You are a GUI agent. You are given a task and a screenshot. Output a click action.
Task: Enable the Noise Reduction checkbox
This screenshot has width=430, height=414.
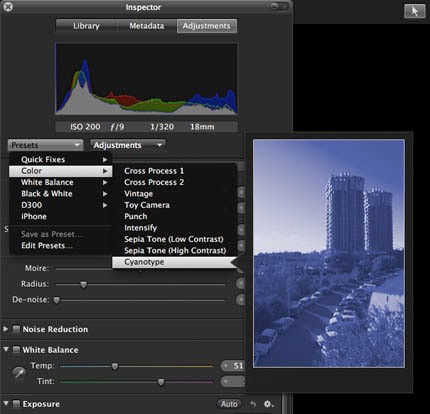[x=16, y=329]
